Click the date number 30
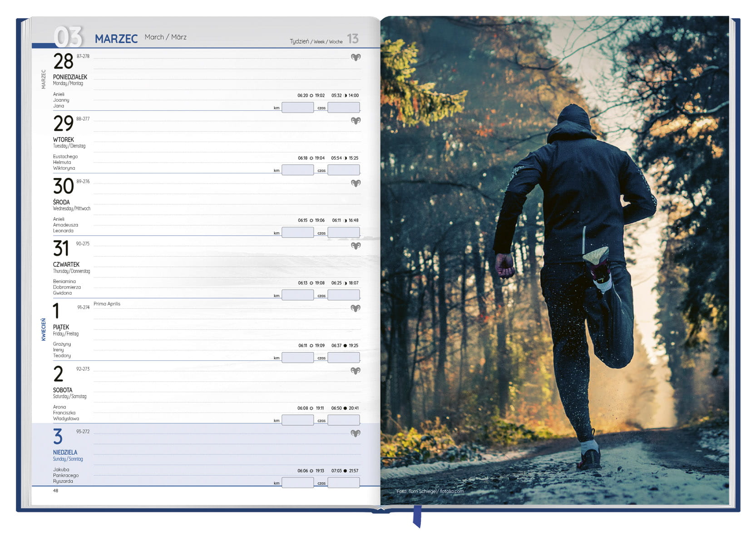The image size is (756, 536). (x=63, y=186)
